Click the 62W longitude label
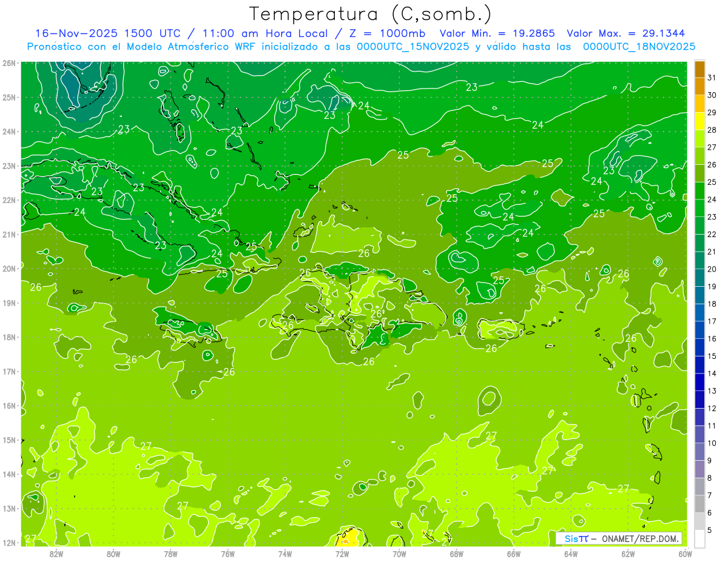728x562 pixels. click(628, 554)
